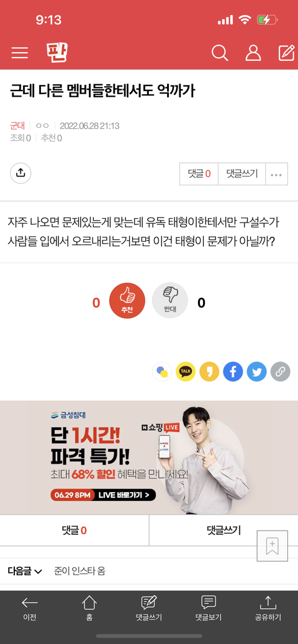
Task: Open the next post link 준이 인스타 옴
Action: [79, 571]
